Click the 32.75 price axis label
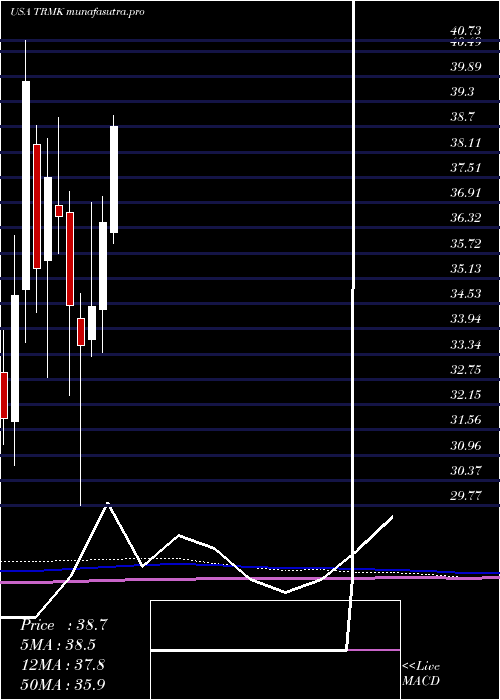The height and width of the screenshot is (700, 500). click(x=466, y=370)
